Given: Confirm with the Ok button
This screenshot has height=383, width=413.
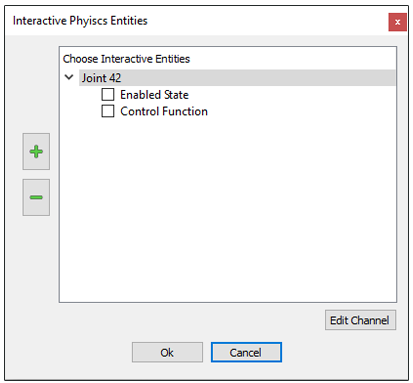Looking at the screenshot, I should point(167,352).
